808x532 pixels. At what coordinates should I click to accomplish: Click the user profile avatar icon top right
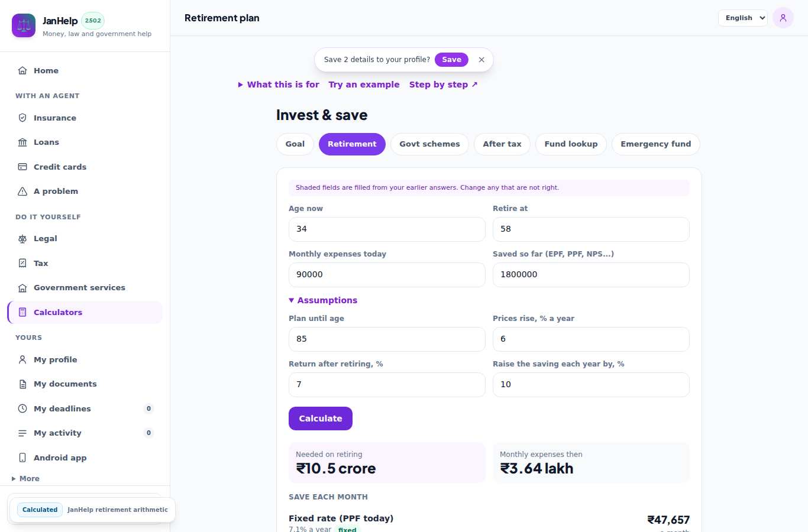(x=783, y=18)
